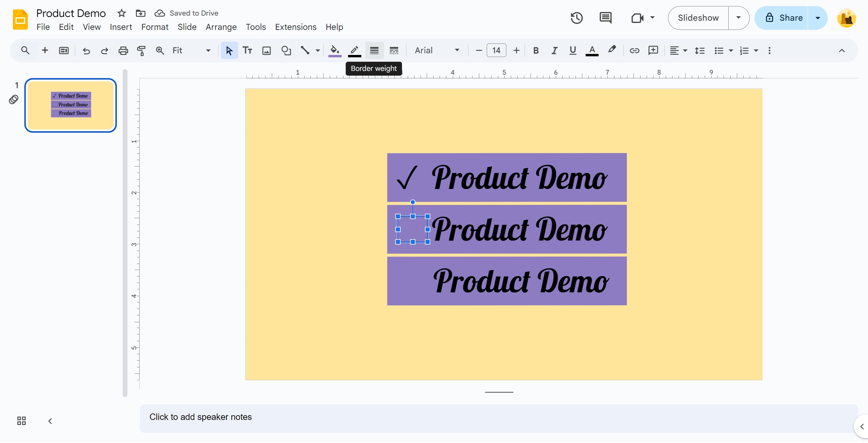Toggle underline formatting

573,51
